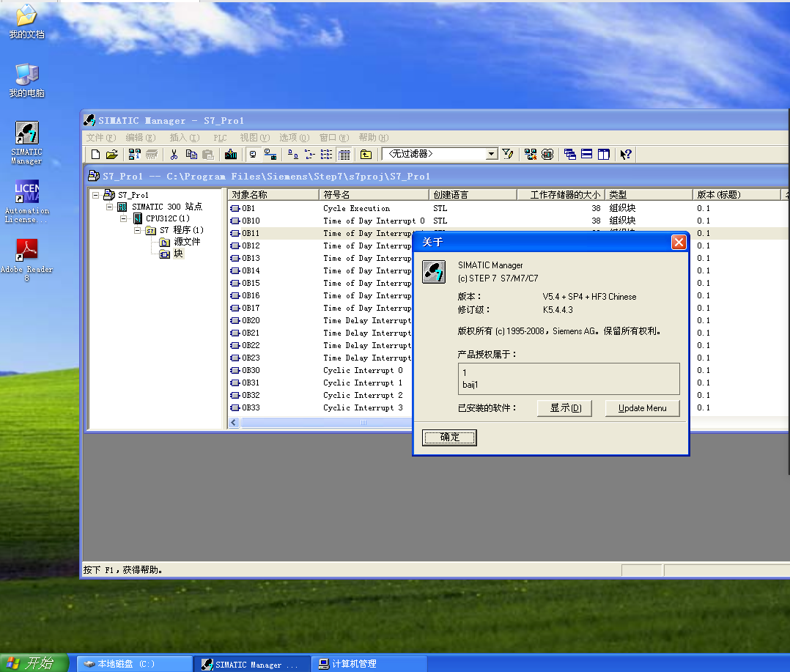Toggle the Offline view toolbar button
Viewport: 790px width, 672px height.
coord(253,154)
